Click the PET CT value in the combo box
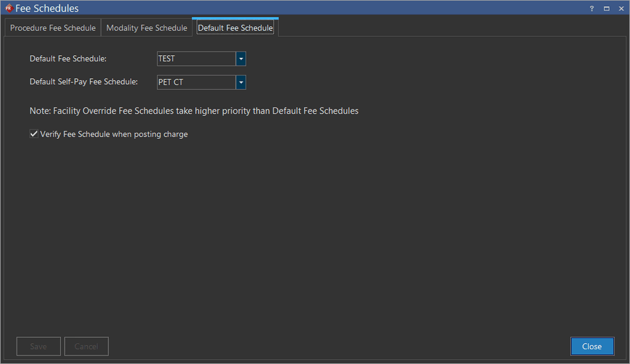 point(196,82)
